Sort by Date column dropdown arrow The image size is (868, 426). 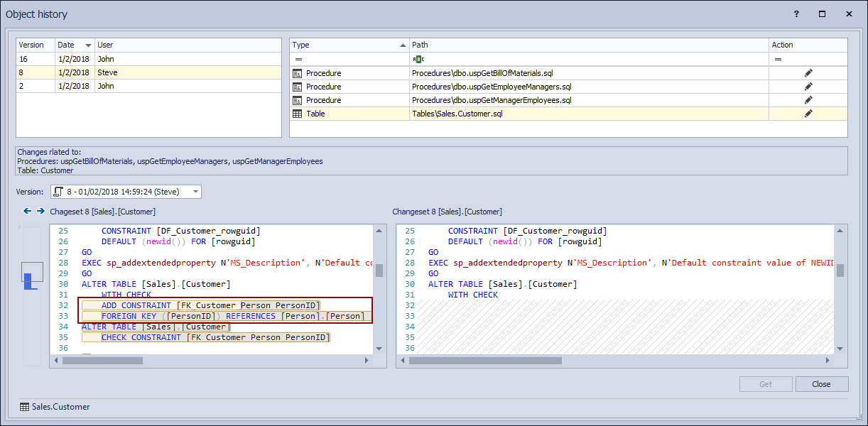tap(88, 45)
